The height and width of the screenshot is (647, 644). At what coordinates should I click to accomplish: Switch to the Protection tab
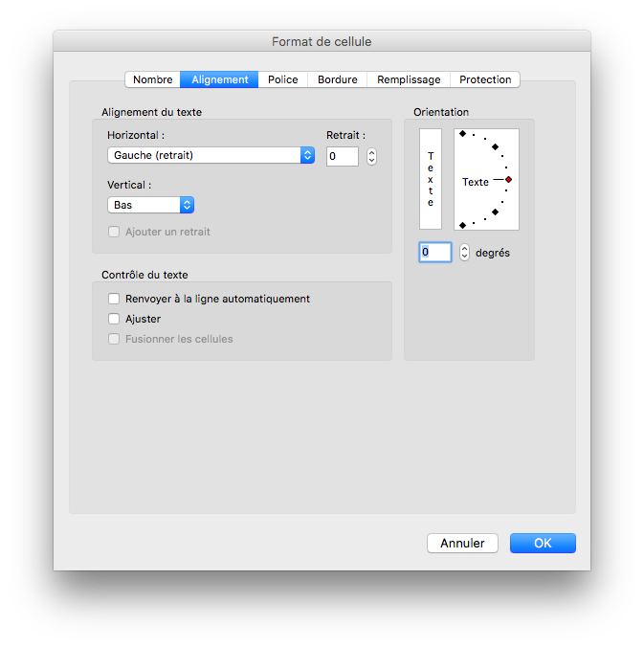click(485, 79)
